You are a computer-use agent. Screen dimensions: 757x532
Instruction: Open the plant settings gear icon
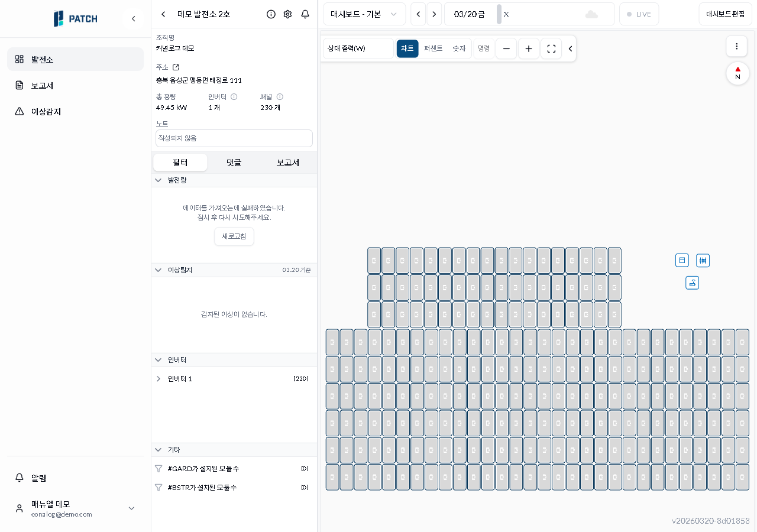(287, 14)
